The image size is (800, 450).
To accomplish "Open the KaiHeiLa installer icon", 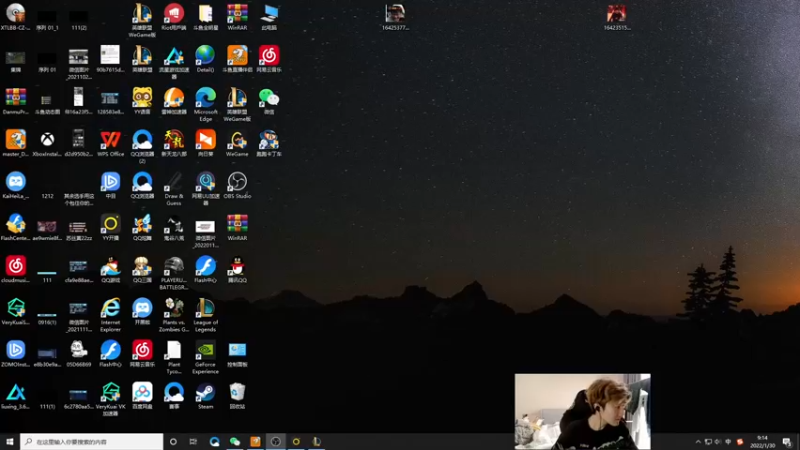I will point(16,185).
